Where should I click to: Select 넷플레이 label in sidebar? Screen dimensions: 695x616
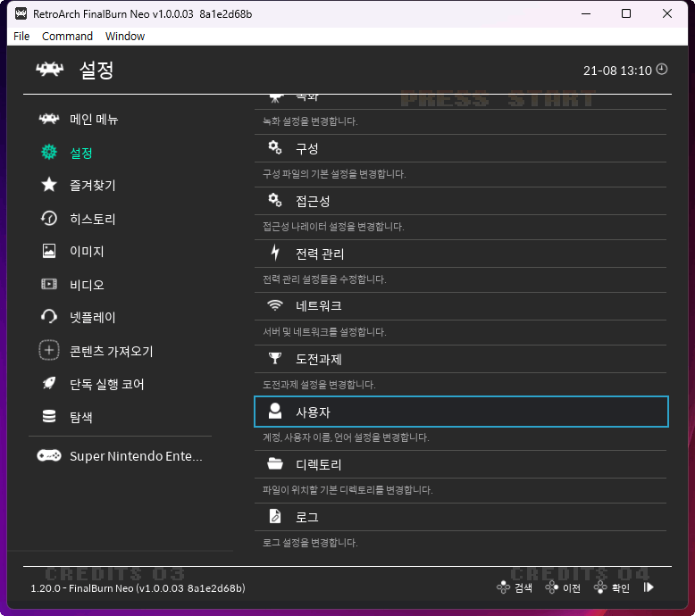(93, 317)
